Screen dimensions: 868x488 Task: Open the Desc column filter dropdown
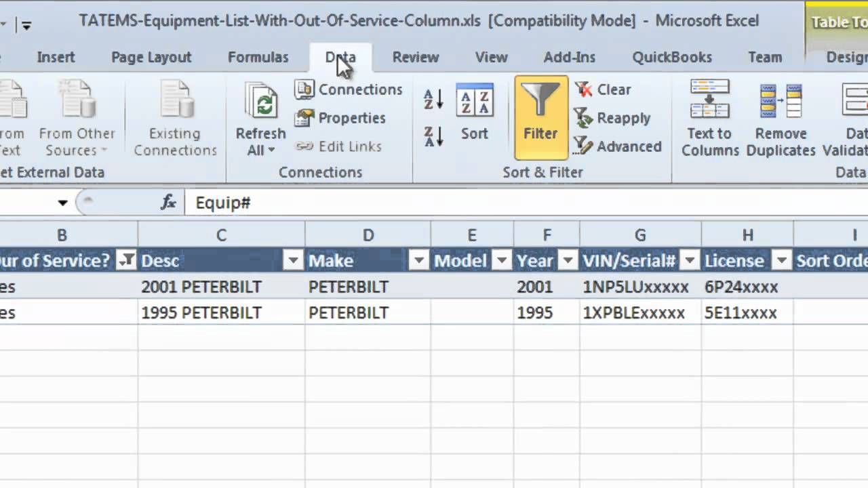coord(294,261)
